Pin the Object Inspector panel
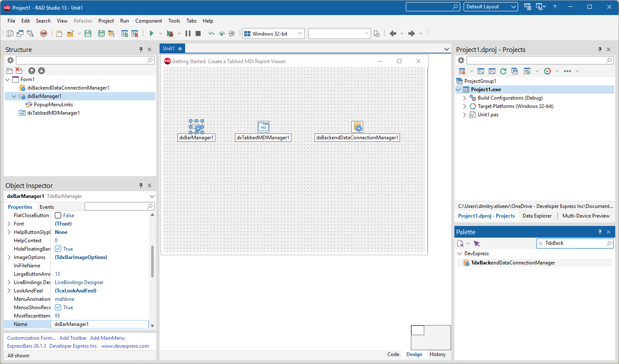The width and height of the screenshot is (619, 364). point(141,185)
